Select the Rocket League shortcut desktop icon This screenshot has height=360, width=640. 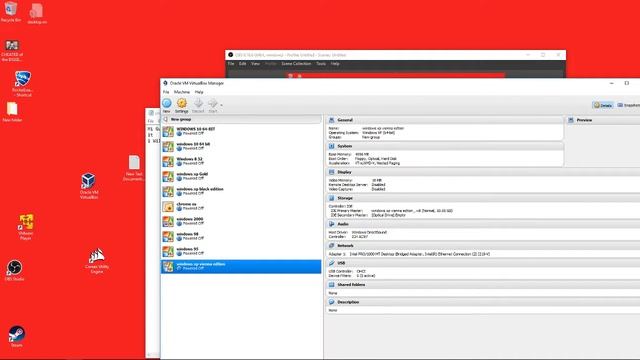pyautogui.click(x=22, y=84)
